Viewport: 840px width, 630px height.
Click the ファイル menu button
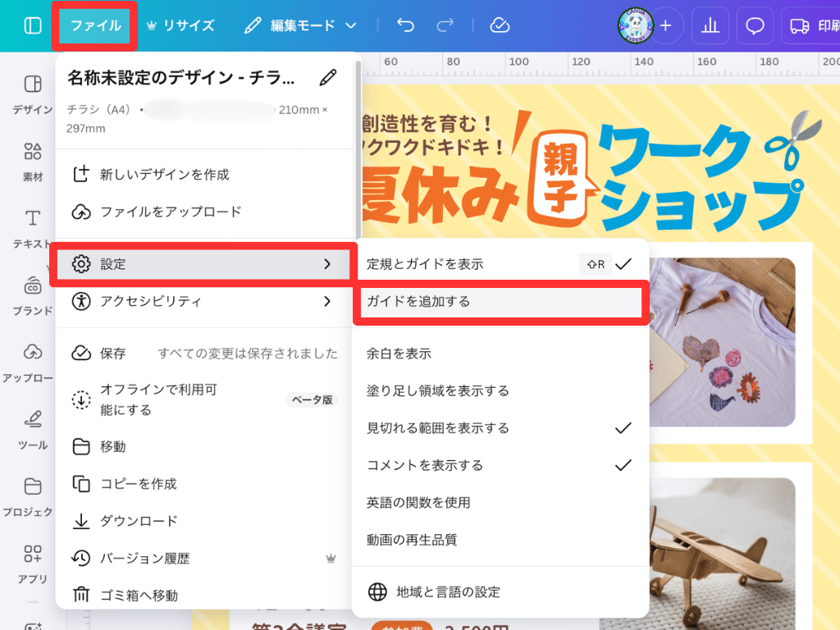95,25
